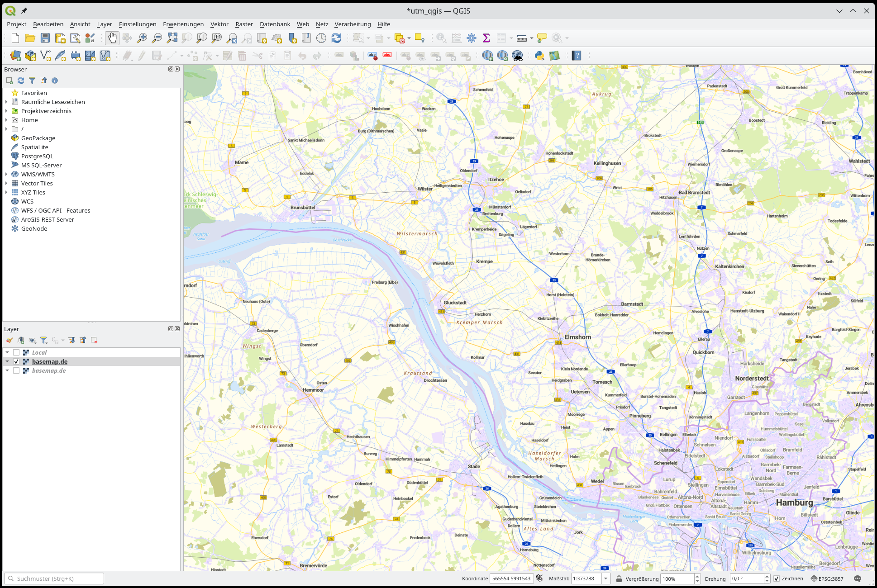Open the Vektor menu
Viewport: 877px width, 588px height.
point(219,24)
